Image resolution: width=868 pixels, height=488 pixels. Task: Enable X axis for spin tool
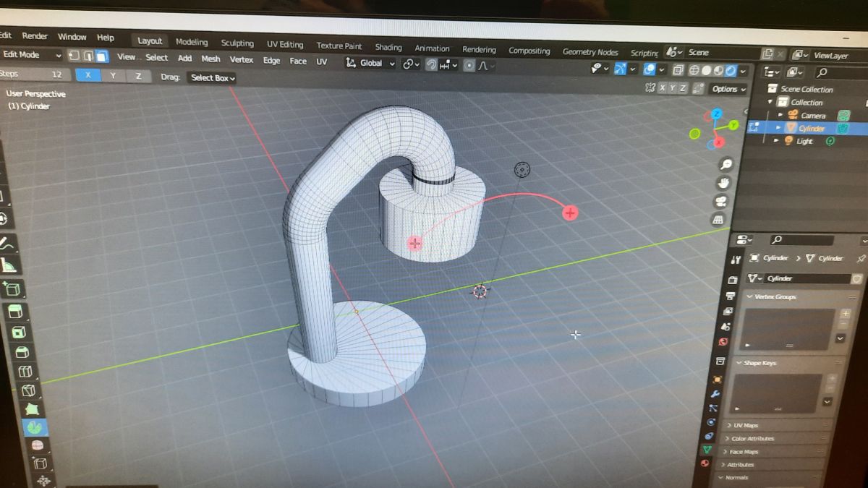tap(88, 74)
